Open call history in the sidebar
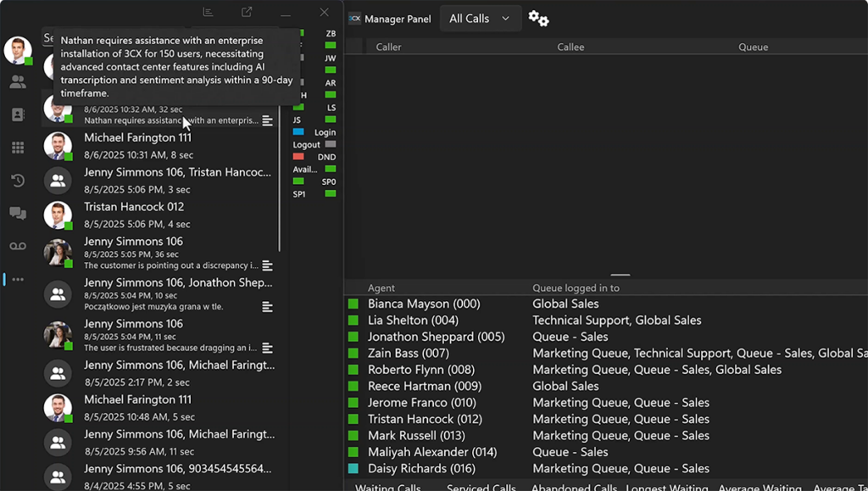 (18, 181)
